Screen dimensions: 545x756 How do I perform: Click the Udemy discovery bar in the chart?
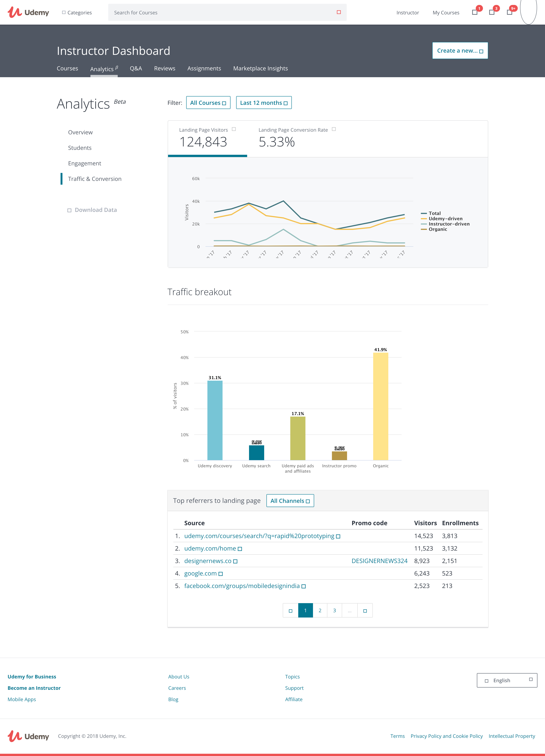pos(215,420)
